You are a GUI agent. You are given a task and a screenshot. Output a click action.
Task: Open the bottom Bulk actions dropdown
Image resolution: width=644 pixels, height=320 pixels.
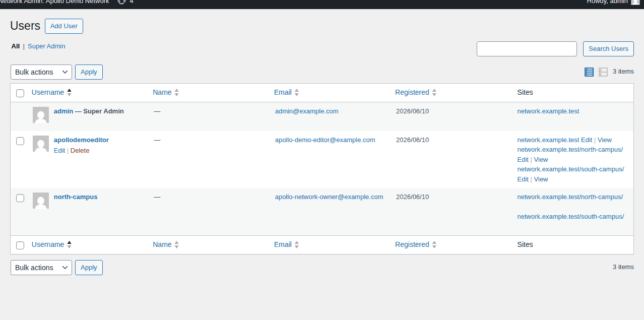pos(41,268)
